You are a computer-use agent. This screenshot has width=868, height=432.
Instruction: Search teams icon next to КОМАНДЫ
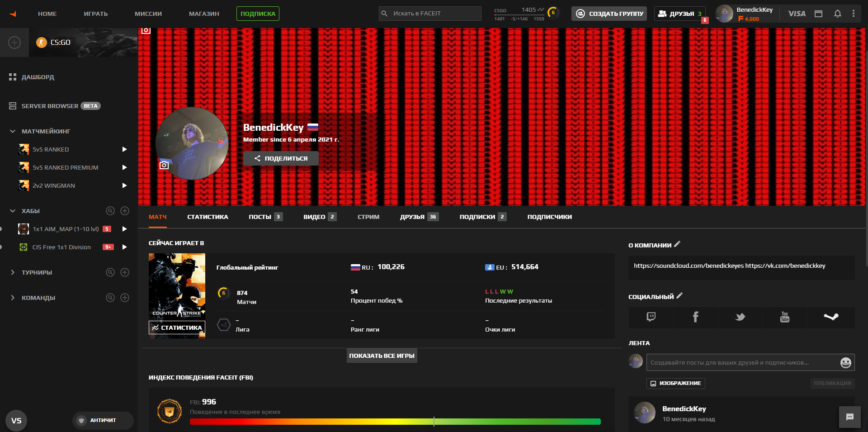110,298
